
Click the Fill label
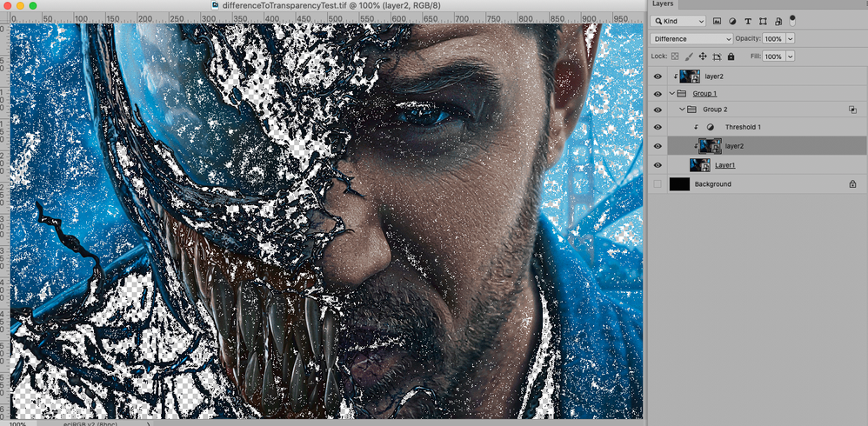point(755,57)
